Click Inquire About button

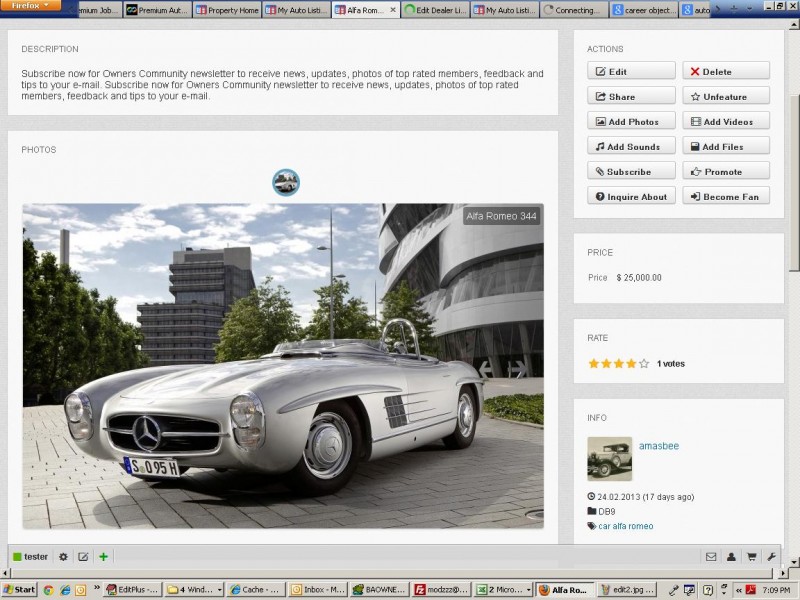point(631,196)
